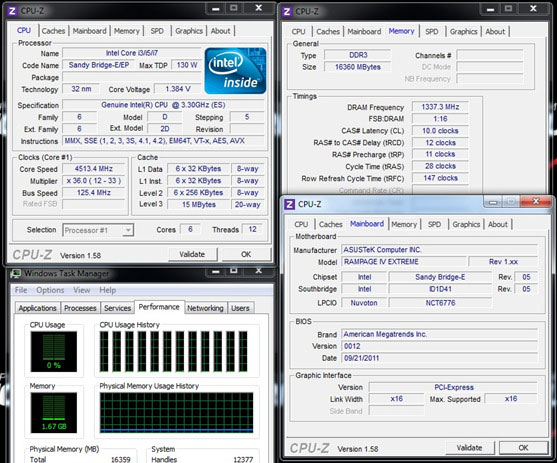Open File menu in Task Manager
The image size is (557, 463).
tap(21, 290)
